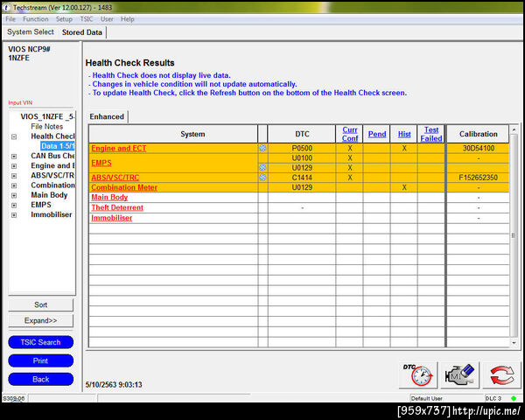Click the Combination Meter U0129 DTC cell
Viewport: 525px width, 420px height.
(x=302, y=187)
